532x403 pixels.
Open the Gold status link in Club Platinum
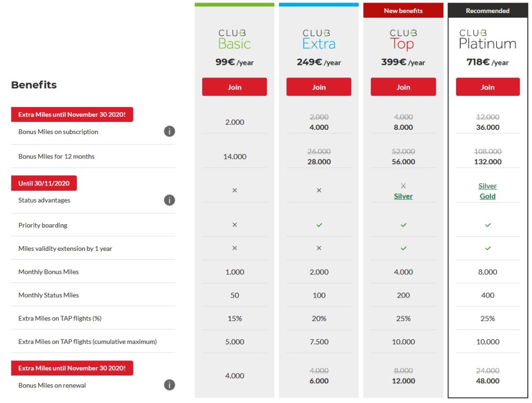point(487,196)
